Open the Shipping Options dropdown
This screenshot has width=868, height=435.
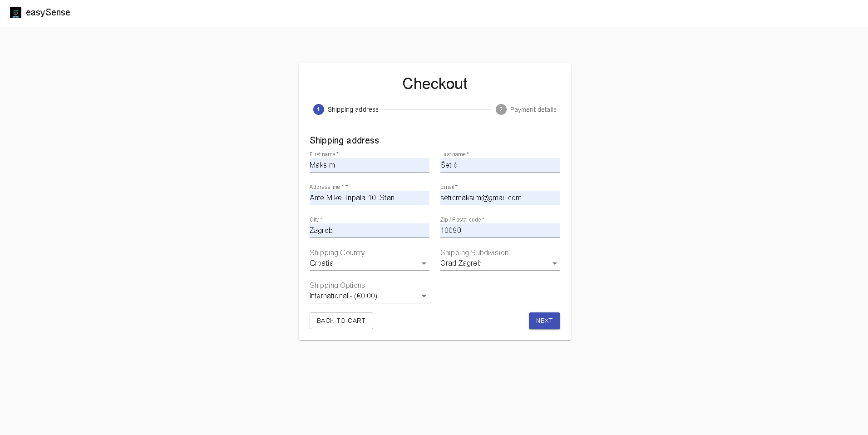pyautogui.click(x=363, y=296)
